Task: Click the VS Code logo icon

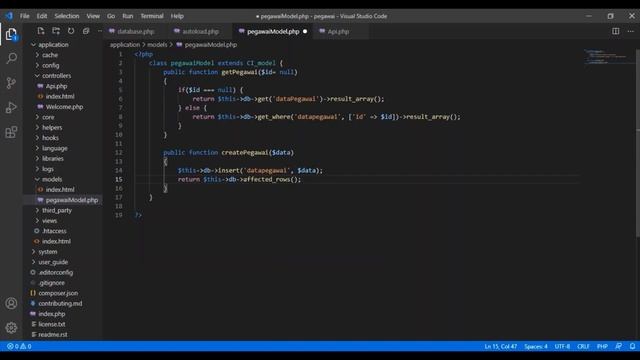Action: [9, 16]
